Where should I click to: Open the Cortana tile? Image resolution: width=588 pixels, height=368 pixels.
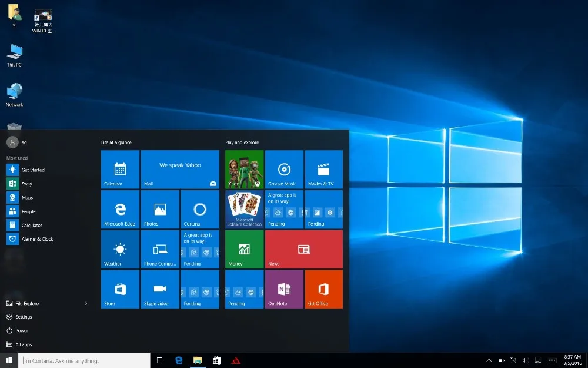click(200, 209)
